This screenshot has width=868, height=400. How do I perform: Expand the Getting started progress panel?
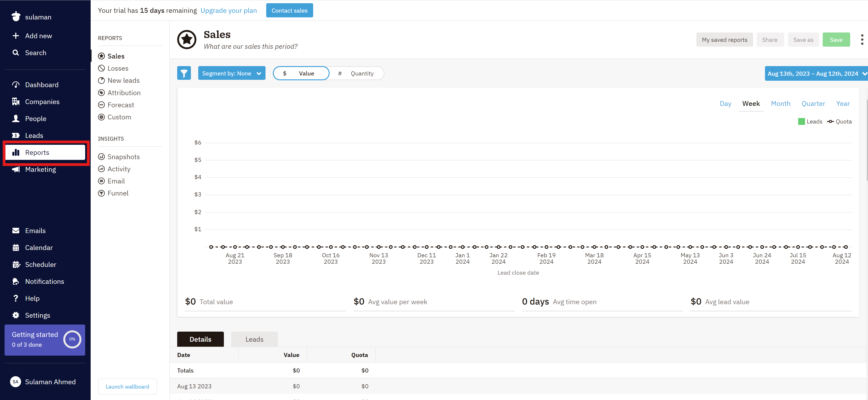44,340
